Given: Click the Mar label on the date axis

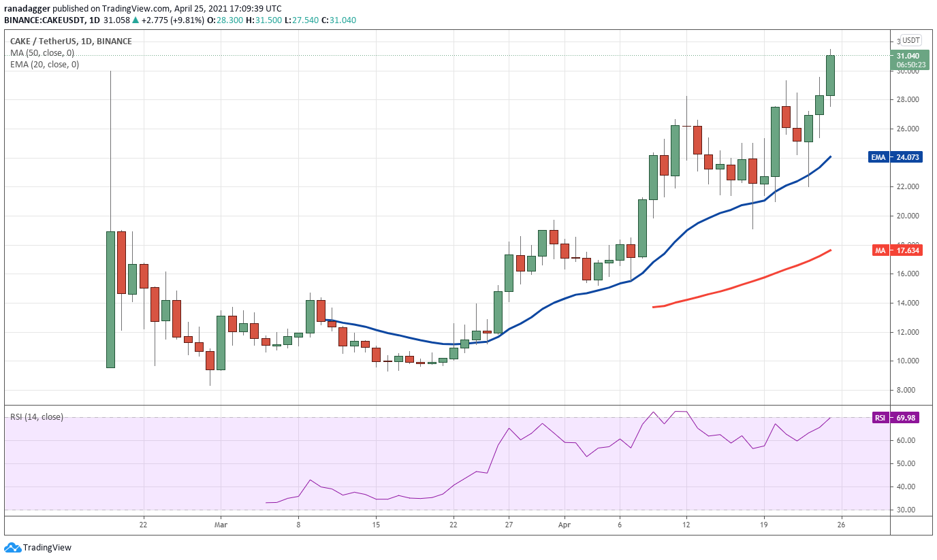Looking at the screenshot, I should [x=219, y=525].
